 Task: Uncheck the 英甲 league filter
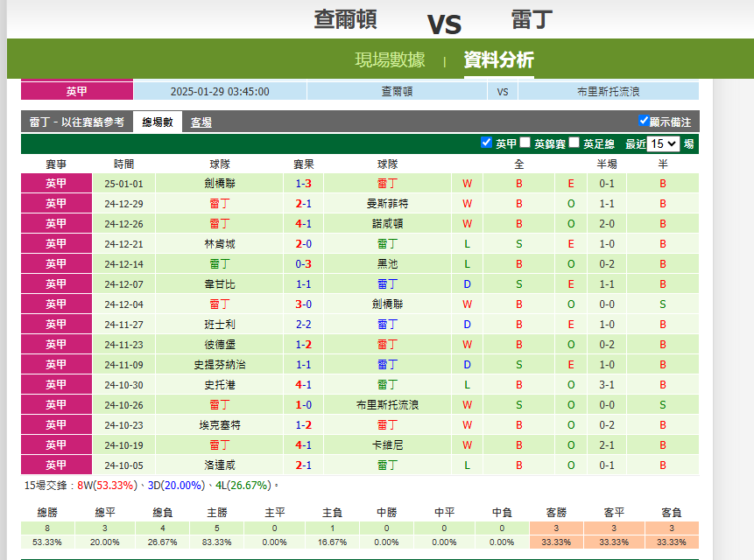coord(486,142)
